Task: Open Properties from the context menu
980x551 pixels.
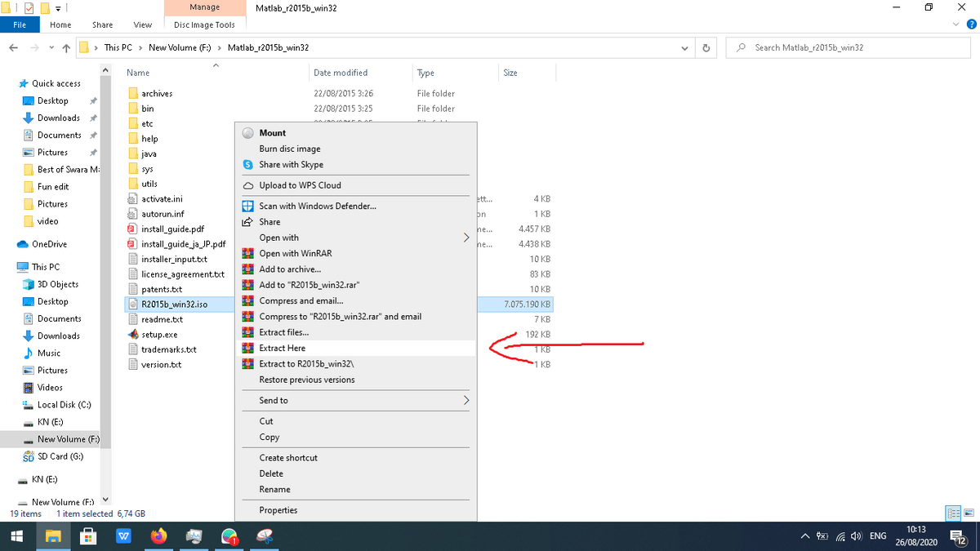Action: click(x=278, y=510)
